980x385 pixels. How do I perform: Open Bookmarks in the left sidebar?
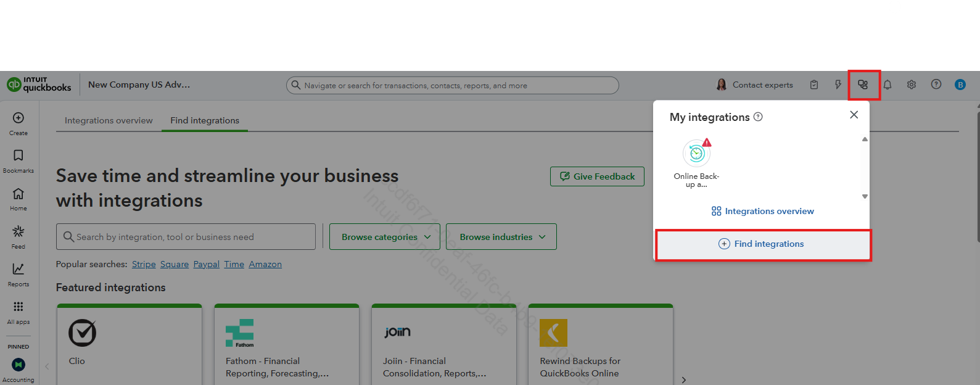(19, 161)
